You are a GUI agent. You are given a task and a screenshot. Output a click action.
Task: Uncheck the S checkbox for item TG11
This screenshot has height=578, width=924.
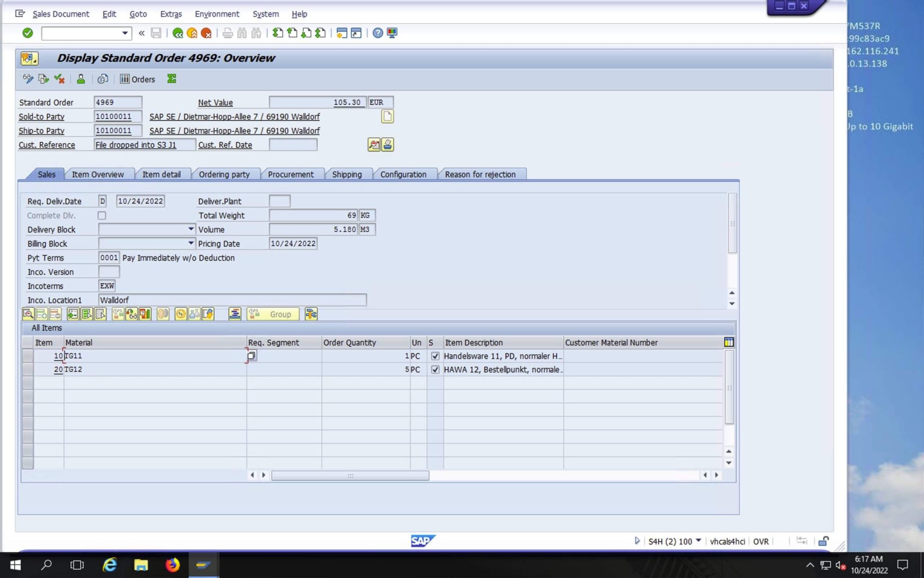(435, 356)
